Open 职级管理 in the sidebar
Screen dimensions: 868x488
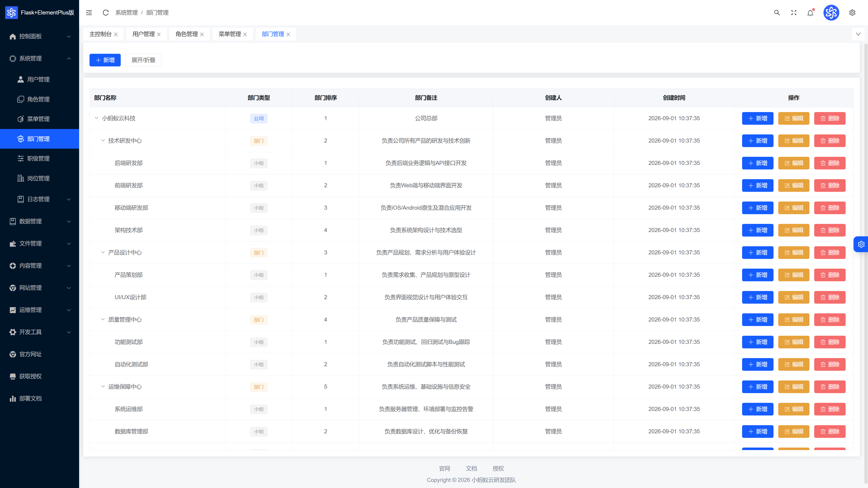pos(39,158)
